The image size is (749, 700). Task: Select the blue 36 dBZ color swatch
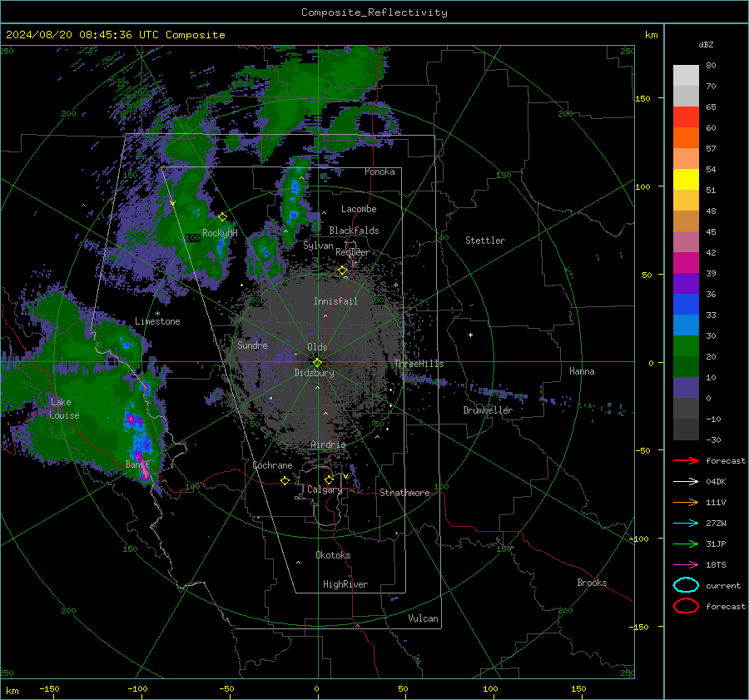pyautogui.click(x=686, y=305)
